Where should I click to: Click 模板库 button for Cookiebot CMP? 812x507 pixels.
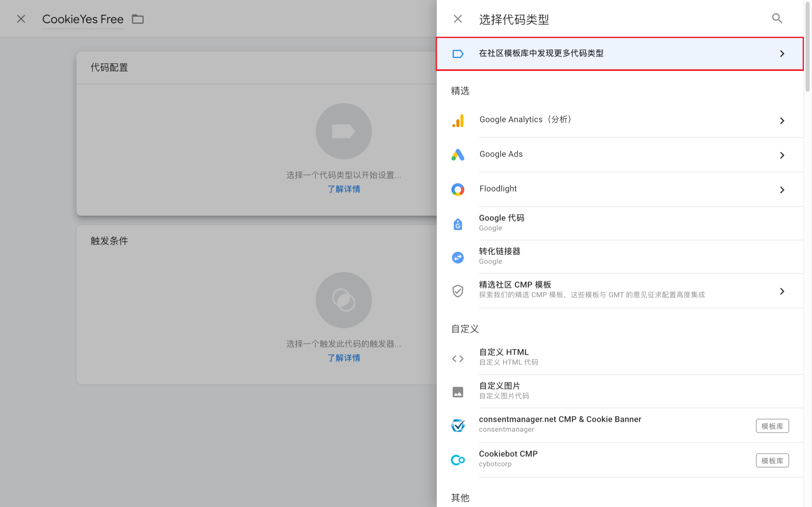(x=772, y=460)
